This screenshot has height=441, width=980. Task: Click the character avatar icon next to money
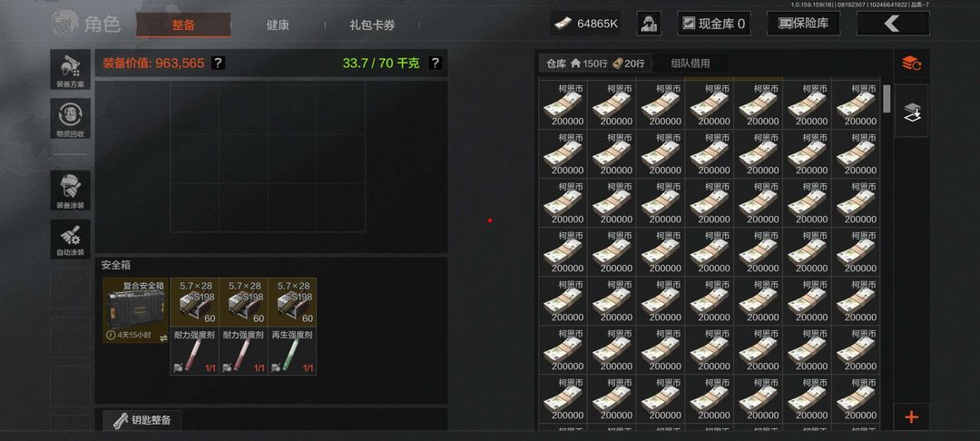tap(649, 24)
